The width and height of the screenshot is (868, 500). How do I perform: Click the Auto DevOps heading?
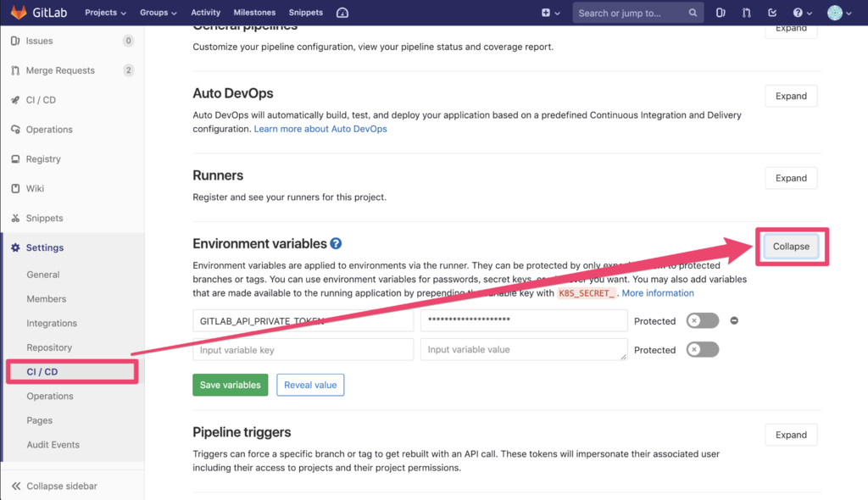pyautogui.click(x=233, y=93)
